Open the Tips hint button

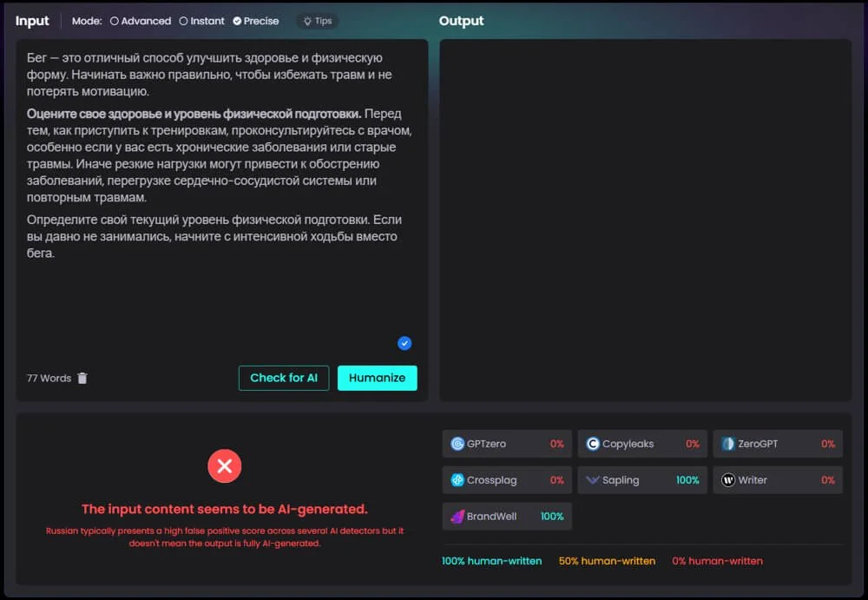(318, 21)
